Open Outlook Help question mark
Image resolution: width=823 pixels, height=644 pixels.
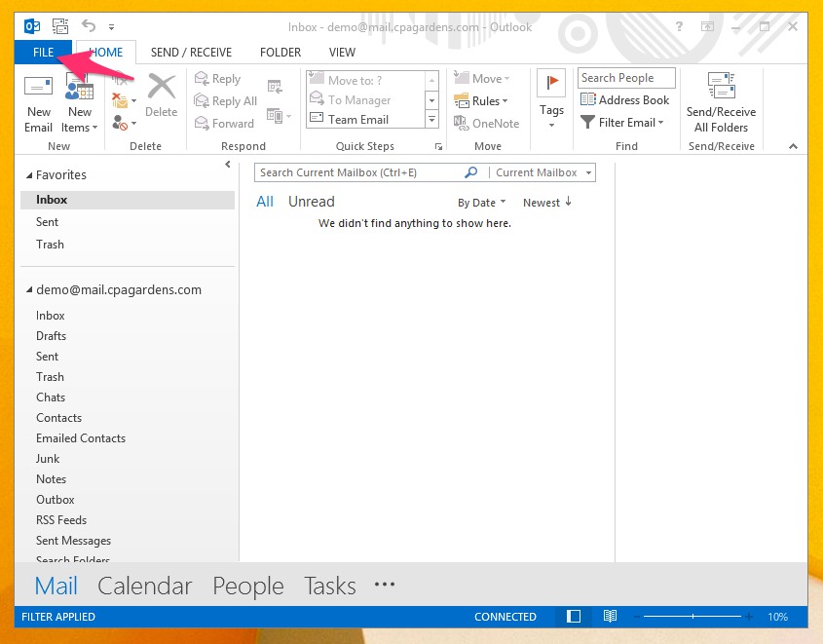680,27
